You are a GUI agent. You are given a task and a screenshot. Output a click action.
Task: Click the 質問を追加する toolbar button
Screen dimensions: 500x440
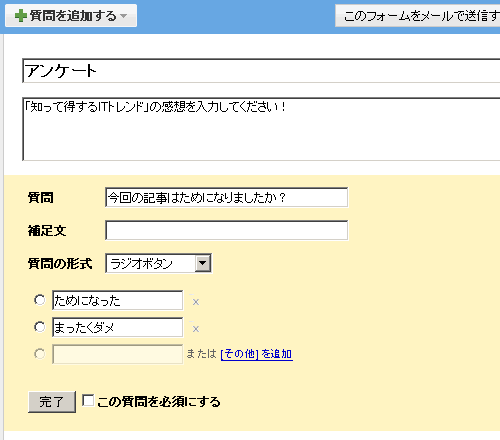pyautogui.click(x=71, y=16)
